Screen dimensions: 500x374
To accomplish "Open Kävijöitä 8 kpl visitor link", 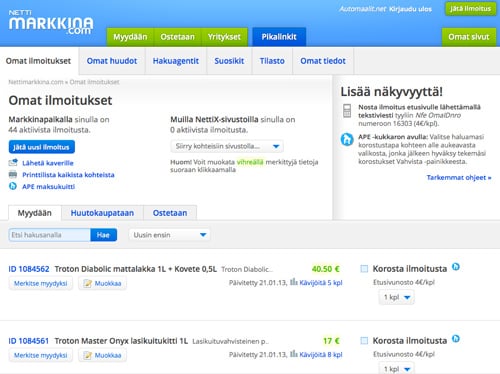I will click(321, 355).
